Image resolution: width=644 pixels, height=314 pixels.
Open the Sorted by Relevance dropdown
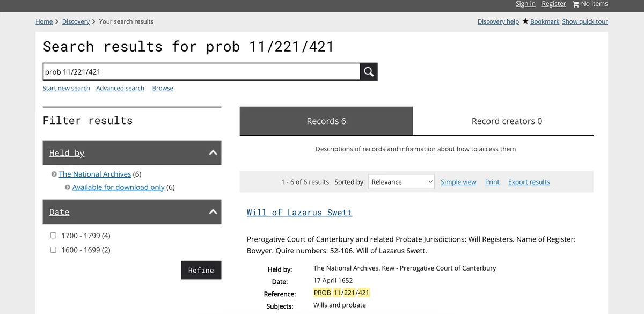pos(401,181)
